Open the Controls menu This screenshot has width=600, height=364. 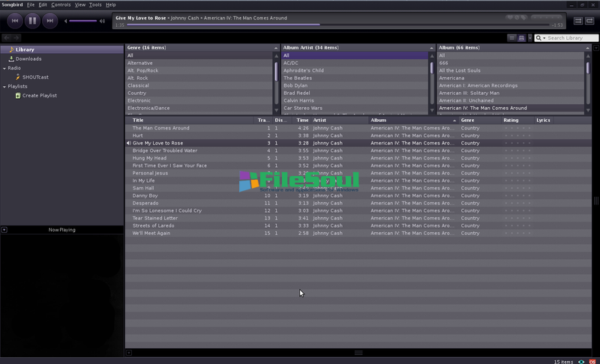(x=61, y=4)
